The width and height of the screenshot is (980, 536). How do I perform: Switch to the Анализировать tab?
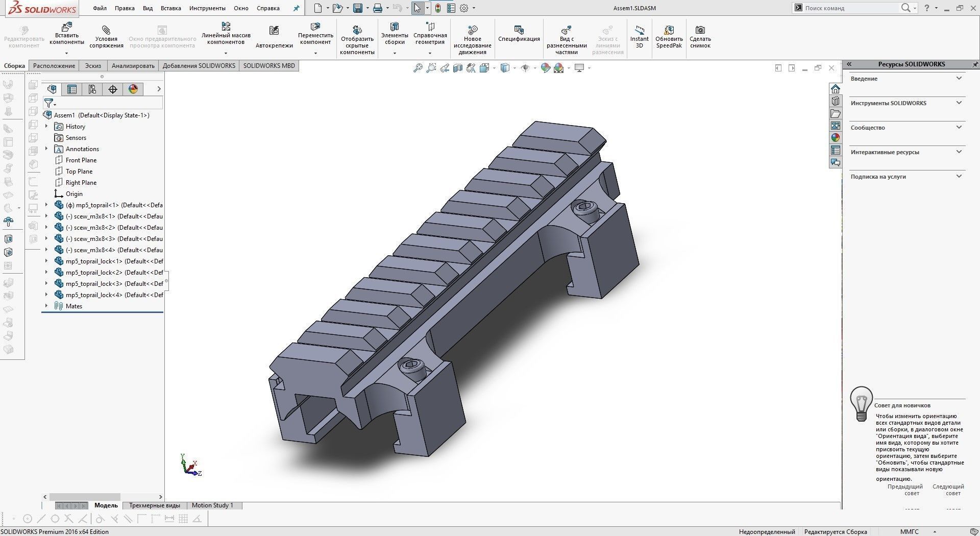pos(133,66)
